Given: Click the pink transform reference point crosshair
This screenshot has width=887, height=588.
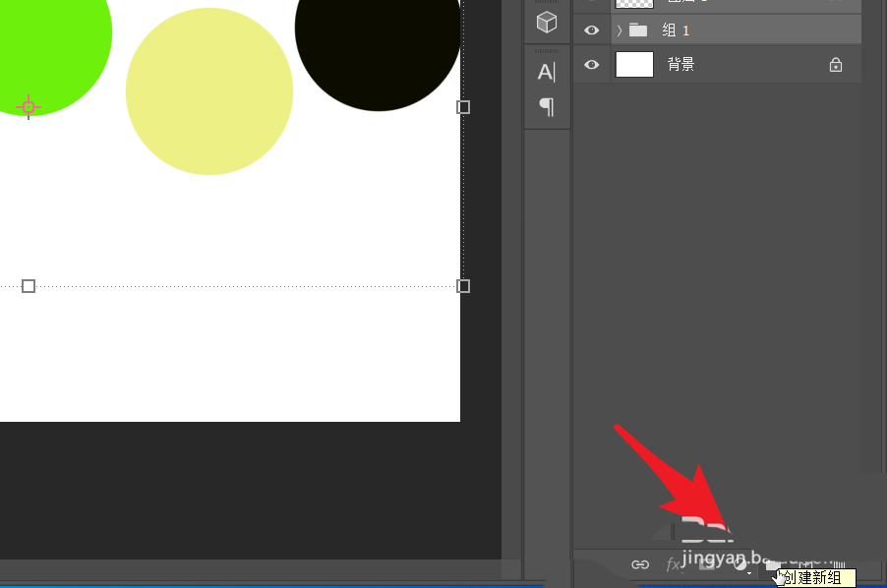Looking at the screenshot, I should coord(29,106).
